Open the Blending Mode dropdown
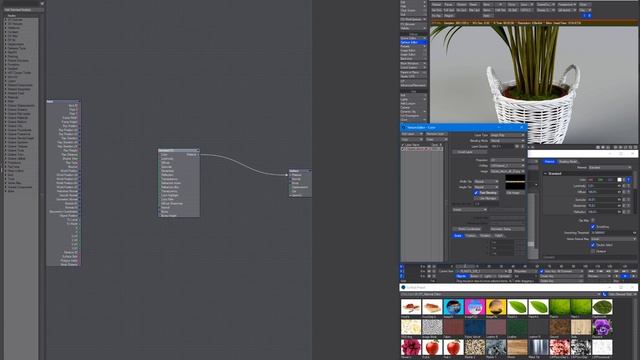 point(507,140)
